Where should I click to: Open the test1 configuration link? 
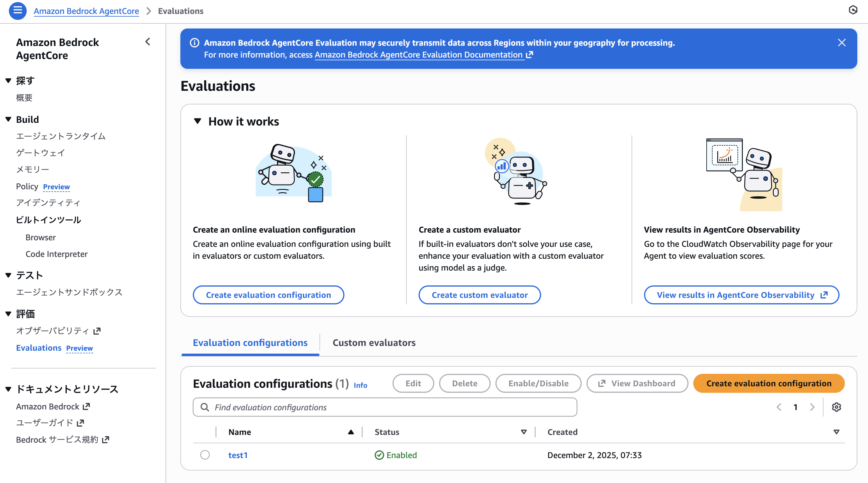238,455
